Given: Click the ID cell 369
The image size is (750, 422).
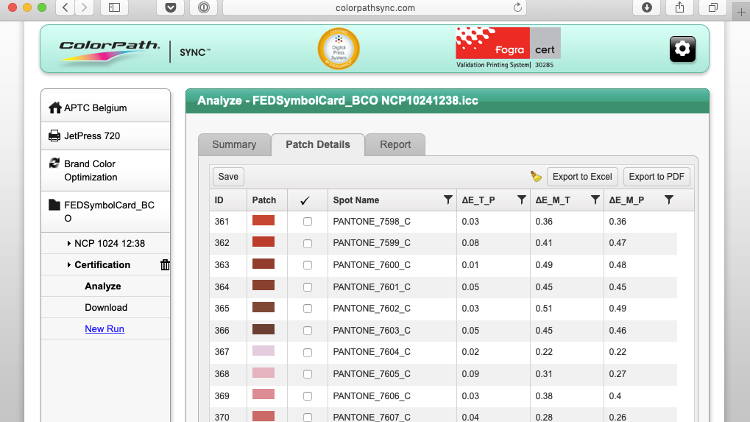Looking at the screenshot, I should pos(222,396).
